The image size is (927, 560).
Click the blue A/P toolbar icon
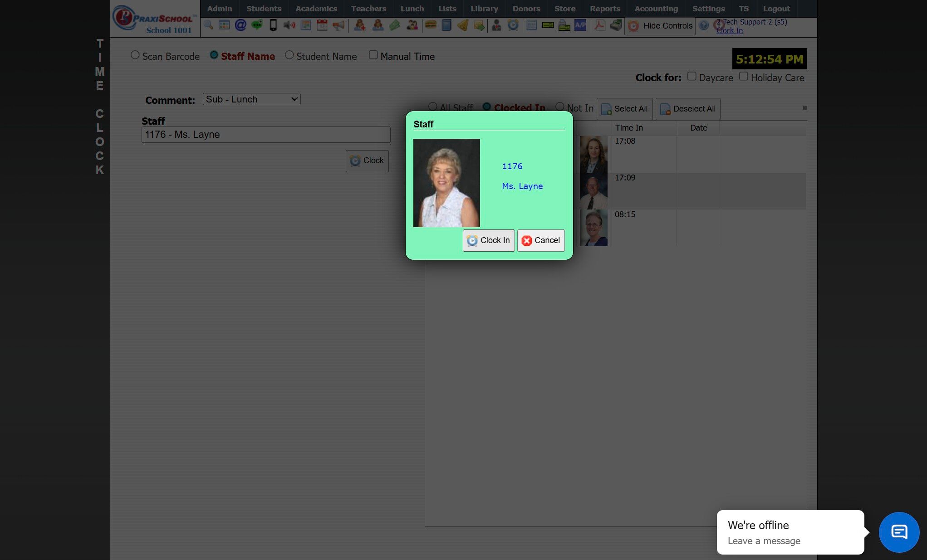580,25
